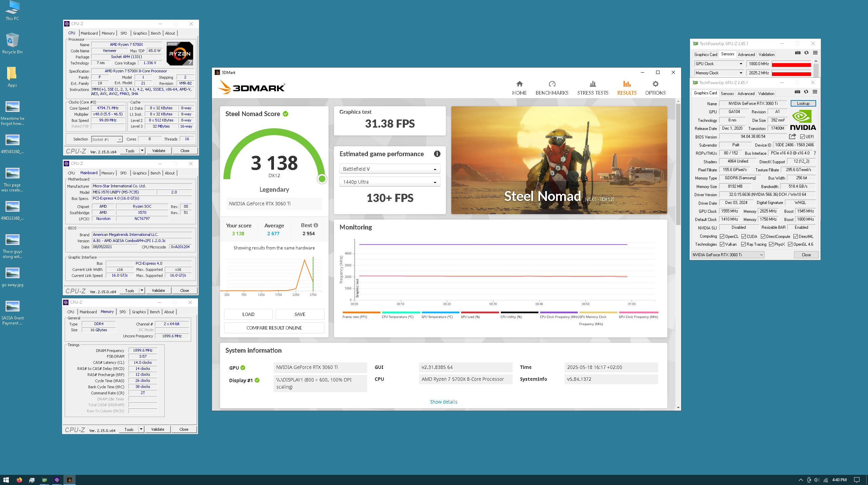Open Graphics tab in Memory CPU-Z window
Image resolution: width=868 pixels, height=485 pixels.
pos(139,312)
